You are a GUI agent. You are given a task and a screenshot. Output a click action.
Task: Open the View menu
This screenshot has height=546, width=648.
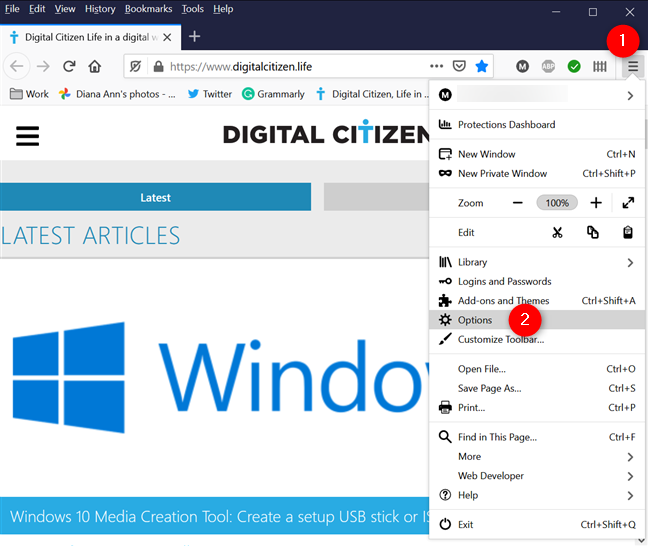(65, 9)
